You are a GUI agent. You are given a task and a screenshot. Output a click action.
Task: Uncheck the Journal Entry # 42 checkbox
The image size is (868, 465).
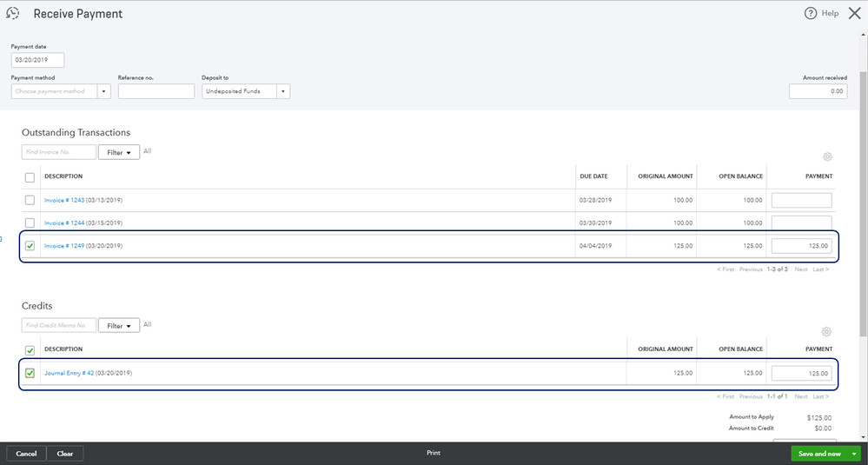tap(30, 373)
